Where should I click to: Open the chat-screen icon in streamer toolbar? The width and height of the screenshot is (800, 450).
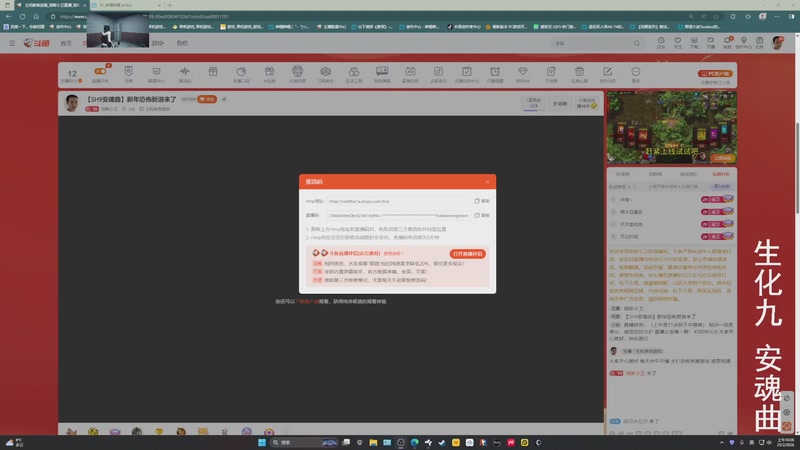tap(382, 71)
